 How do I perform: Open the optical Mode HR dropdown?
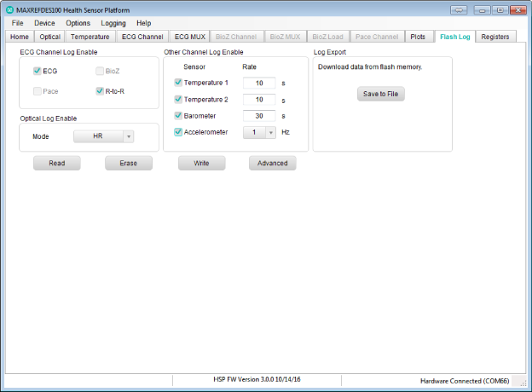103,136
